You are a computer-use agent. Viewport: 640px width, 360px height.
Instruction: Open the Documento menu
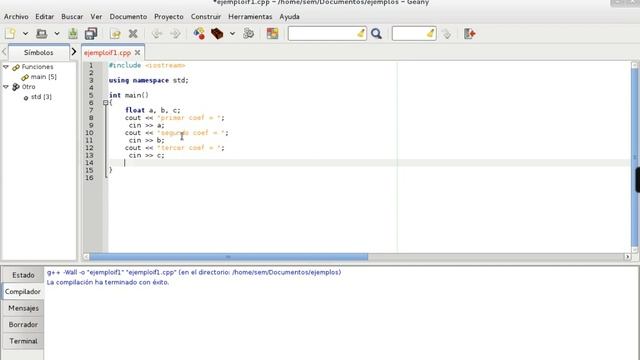tap(128, 17)
